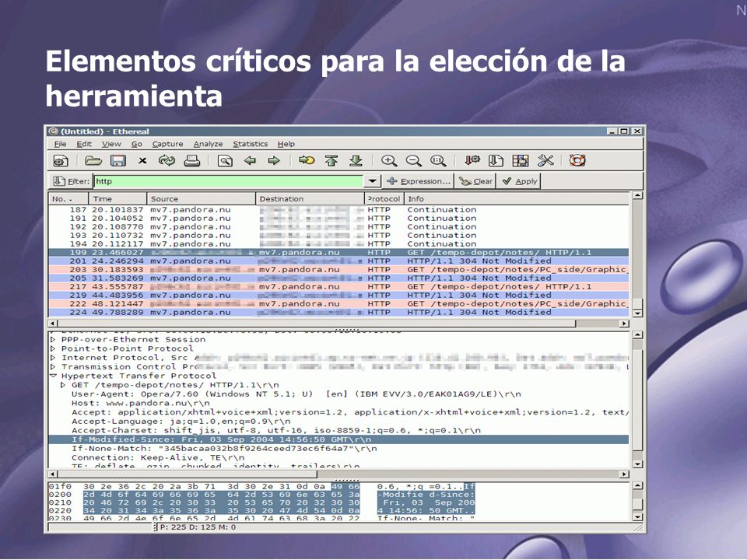Jump to the first packet icon

[x=331, y=161]
